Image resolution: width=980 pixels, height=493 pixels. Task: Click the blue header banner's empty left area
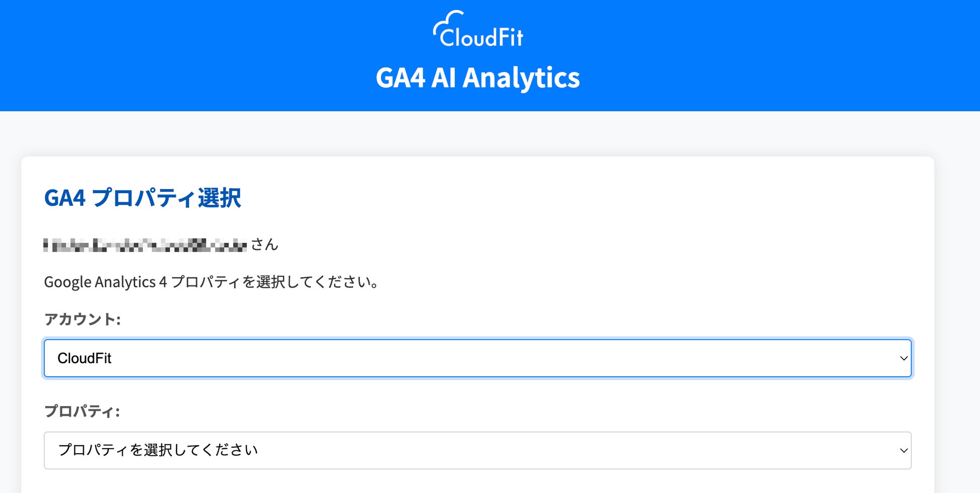[151, 55]
